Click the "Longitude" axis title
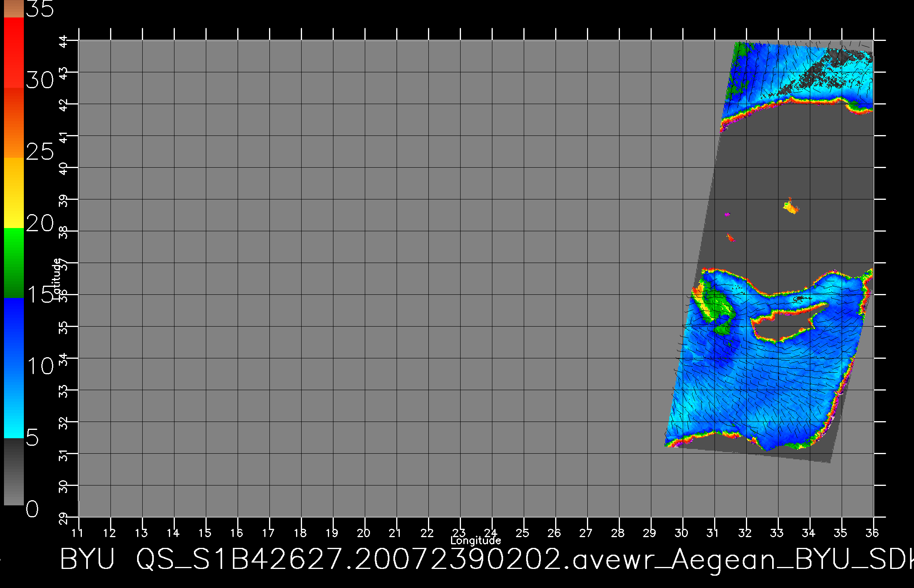This screenshot has height=588, width=914. pyautogui.click(x=476, y=540)
